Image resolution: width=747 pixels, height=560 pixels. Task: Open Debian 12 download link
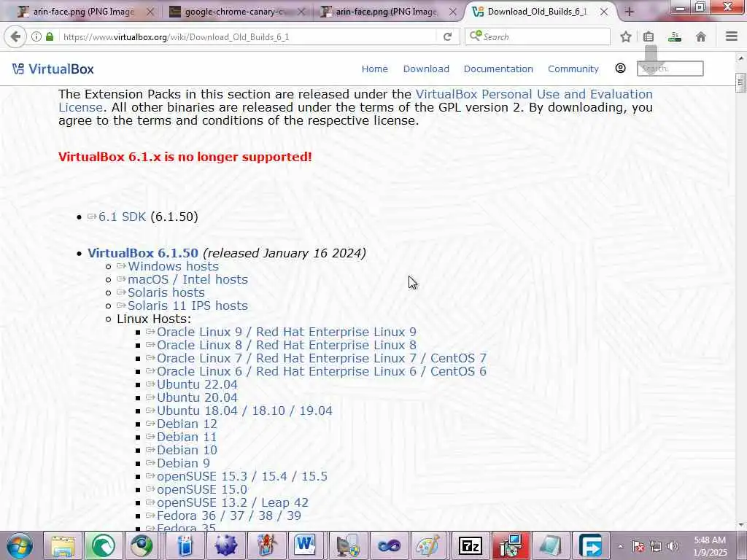point(187,424)
